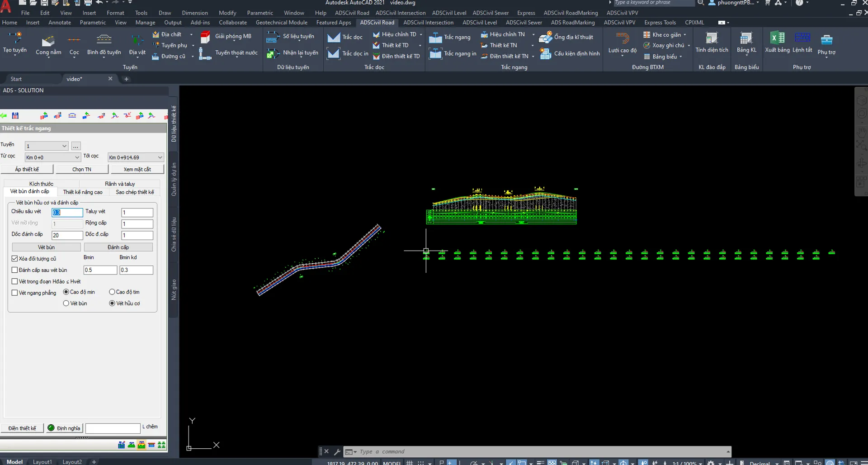The image size is (868, 465).
Task: Expand the Địa chất dropdown arrow
Action: coord(191,34)
